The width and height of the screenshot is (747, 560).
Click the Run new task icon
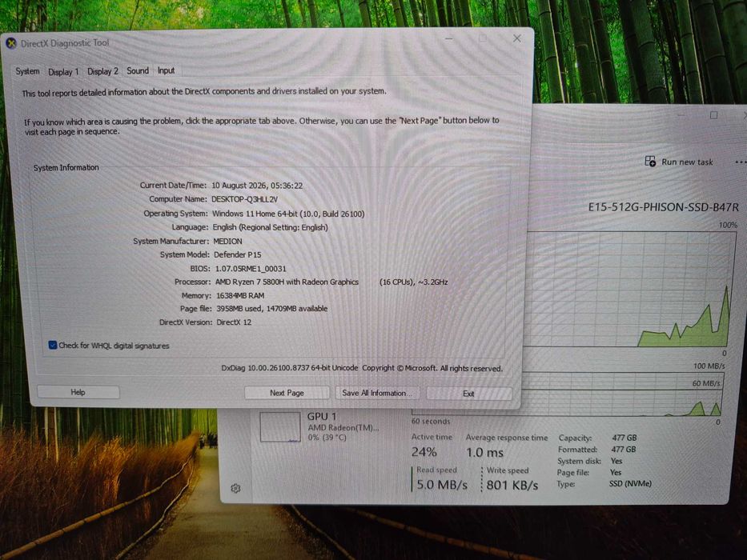[650, 162]
